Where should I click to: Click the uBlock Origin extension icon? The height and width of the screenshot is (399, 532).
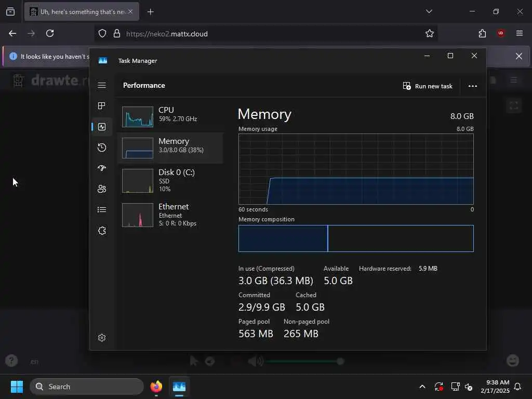point(501,33)
